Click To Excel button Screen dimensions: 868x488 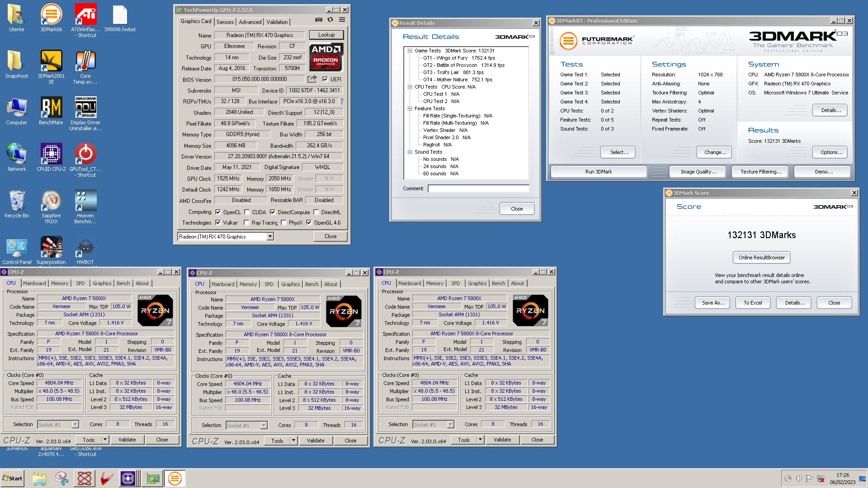(753, 303)
